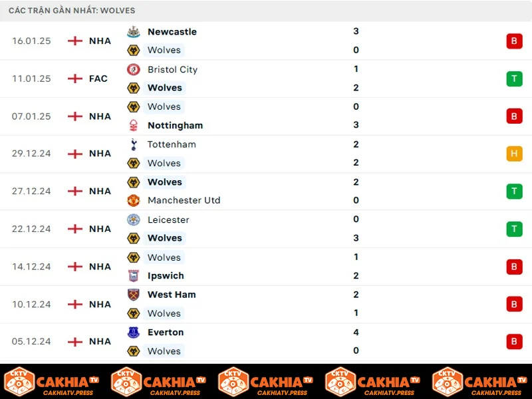
Task: Click the Nottingham Forest crest icon
Action: point(134,125)
